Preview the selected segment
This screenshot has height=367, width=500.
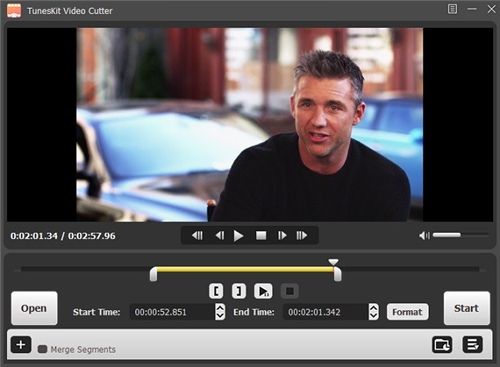pyautogui.click(x=263, y=291)
